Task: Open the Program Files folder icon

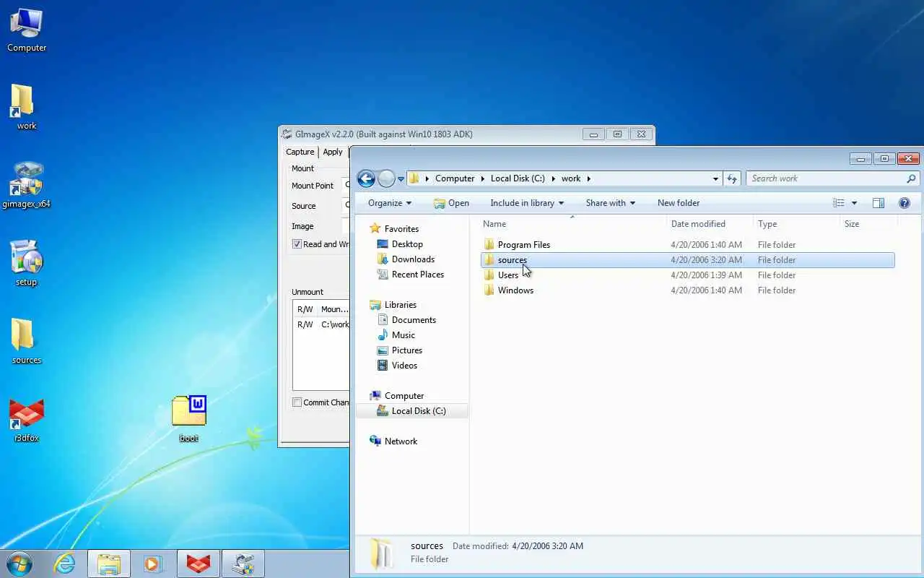Action: point(489,244)
